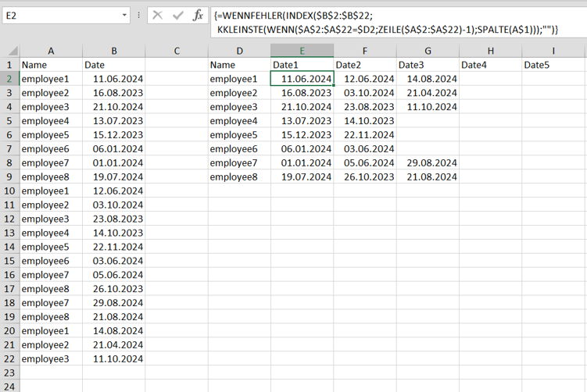Click cell B1 containing Date

pyautogui.click(x=114, y=65)
